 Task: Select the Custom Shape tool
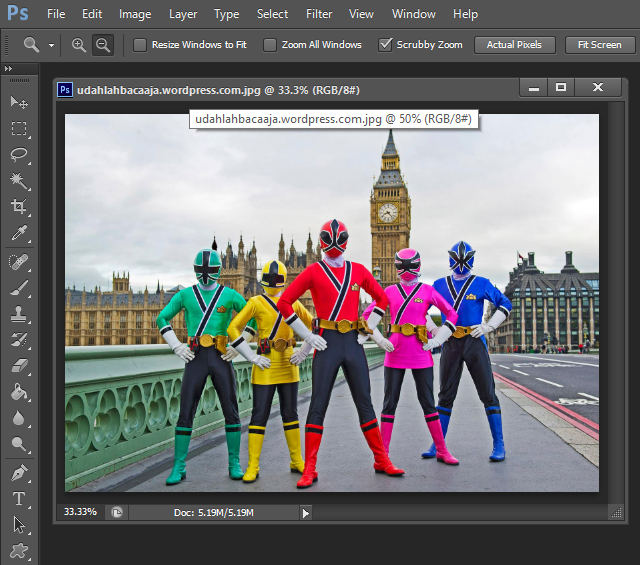(19, 551)
